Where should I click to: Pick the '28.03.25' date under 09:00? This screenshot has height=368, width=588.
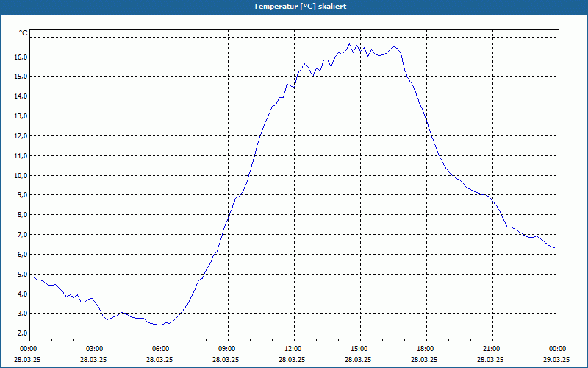226,359
